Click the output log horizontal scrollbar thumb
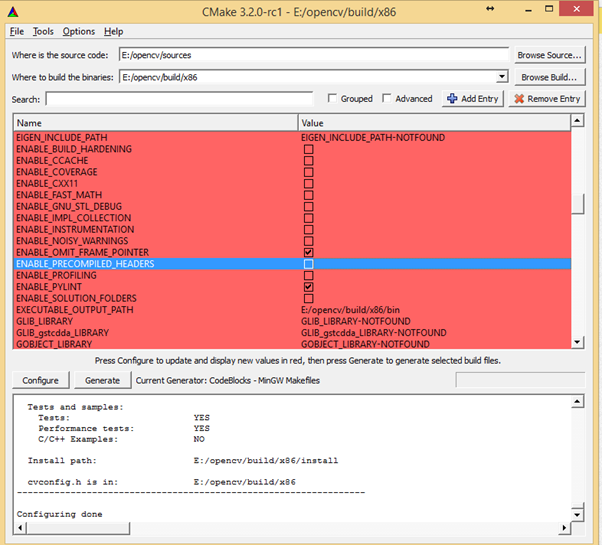Viewport: 602px width, 545px height. 78,528
